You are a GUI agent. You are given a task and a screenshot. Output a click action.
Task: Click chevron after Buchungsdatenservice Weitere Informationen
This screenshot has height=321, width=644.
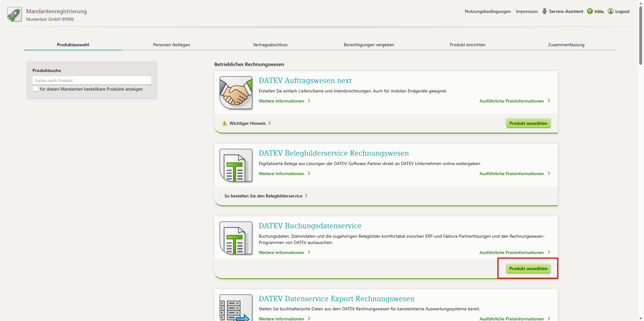click(x=309, y=252)
